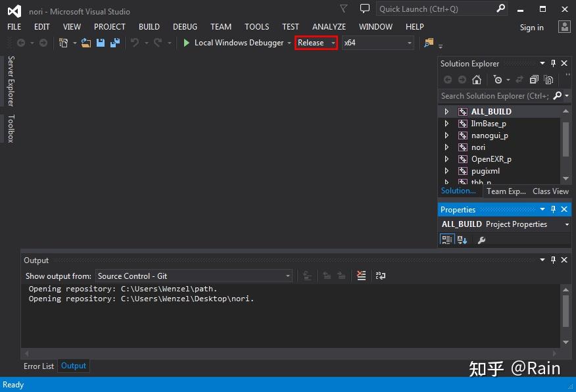Collapse All items in Solution Explorer
This screenshot has width=576, height=392.
pos(533,80)
